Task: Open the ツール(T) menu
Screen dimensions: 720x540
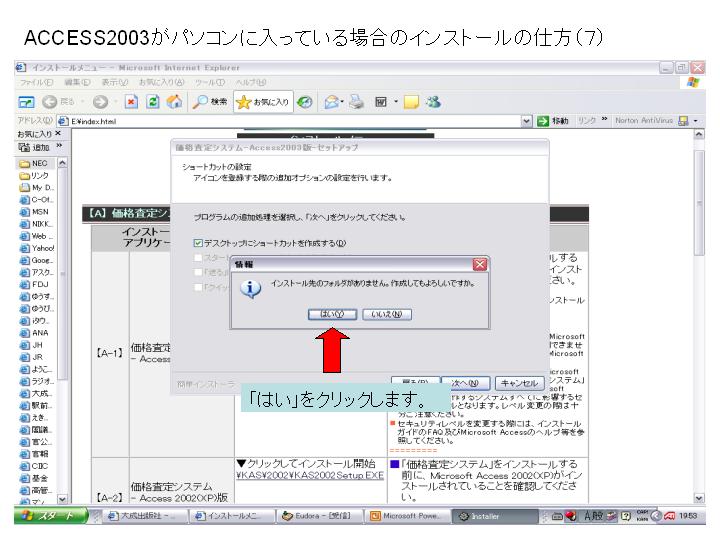Action: click(210, 82)
